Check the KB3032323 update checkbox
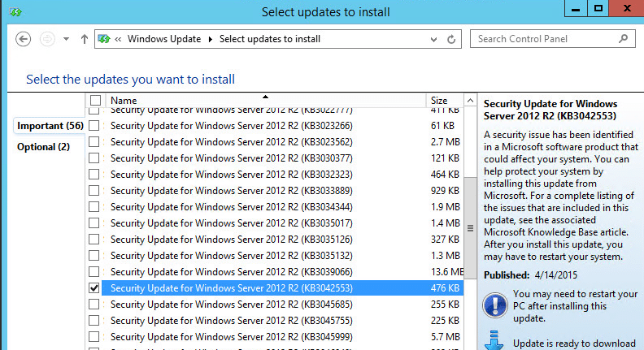Screen dimensions: 644x350 click(x=94, y=175)
